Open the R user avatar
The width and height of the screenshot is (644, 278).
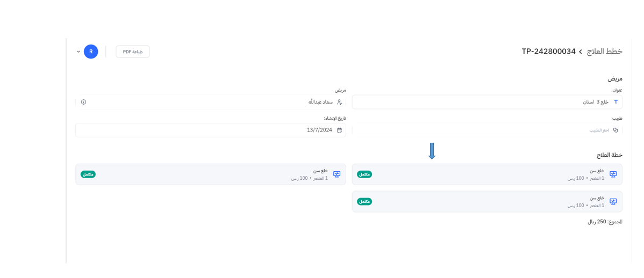coord(91,52)
